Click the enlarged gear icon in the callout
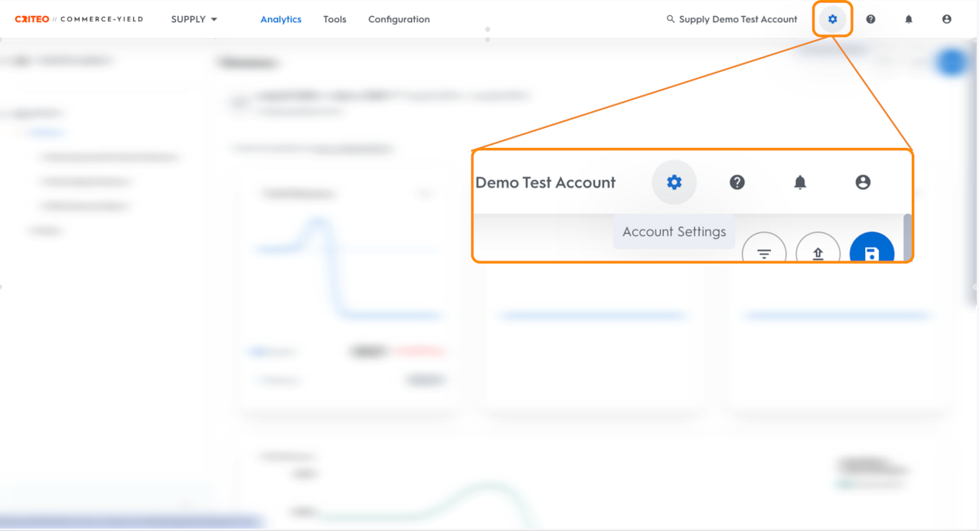 674,182
